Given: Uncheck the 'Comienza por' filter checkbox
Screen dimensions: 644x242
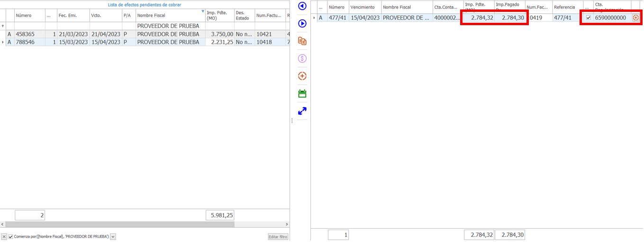Looking at the screenshot, I should (x=10, y=236).
